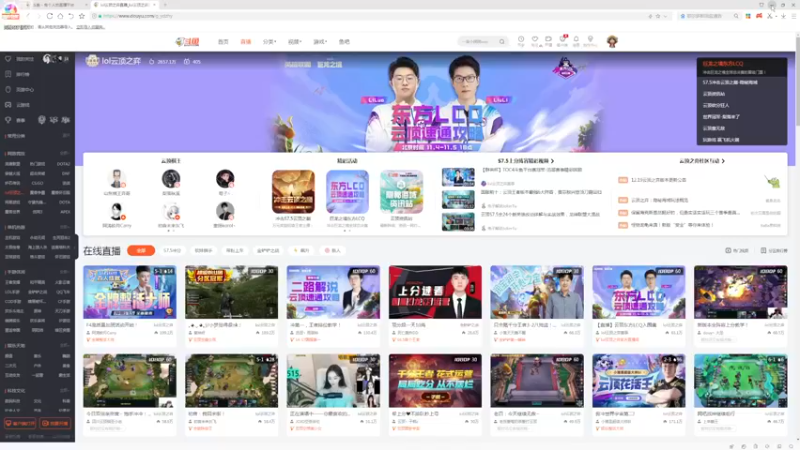Open the 千分王者 stream thumbnail
Screen dimensions: 800x450
435,381
